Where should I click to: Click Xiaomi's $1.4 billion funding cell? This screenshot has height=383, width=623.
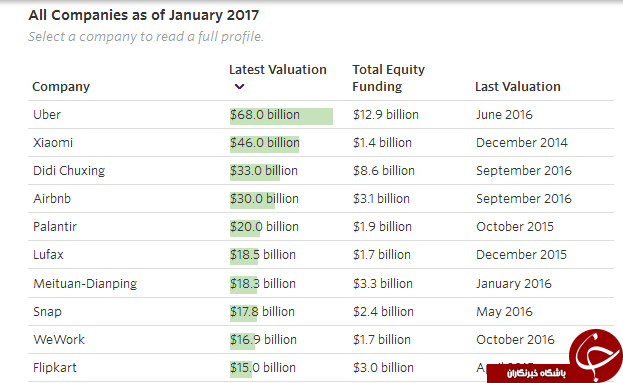coord(382,143)
